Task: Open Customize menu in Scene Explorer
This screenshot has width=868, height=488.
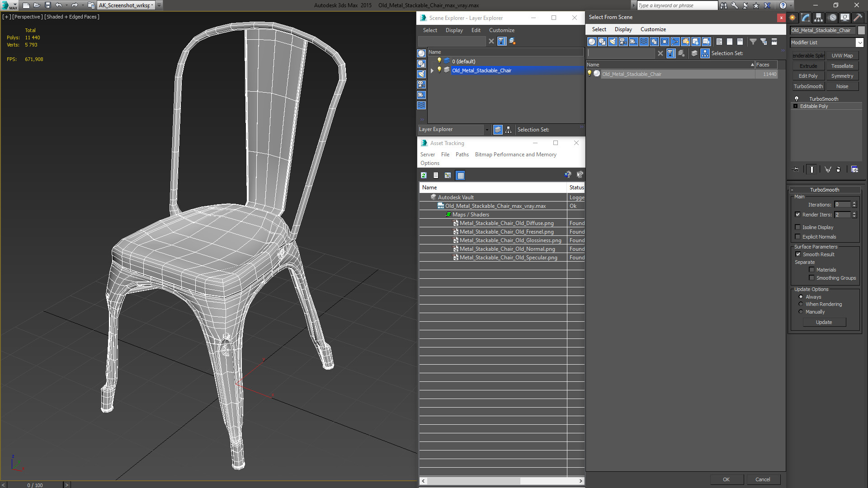Action: [501, 30]
